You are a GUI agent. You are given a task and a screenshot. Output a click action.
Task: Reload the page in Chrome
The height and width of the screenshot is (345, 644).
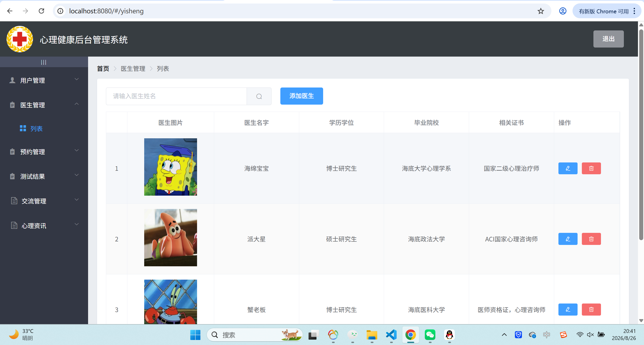coord(42,11)
